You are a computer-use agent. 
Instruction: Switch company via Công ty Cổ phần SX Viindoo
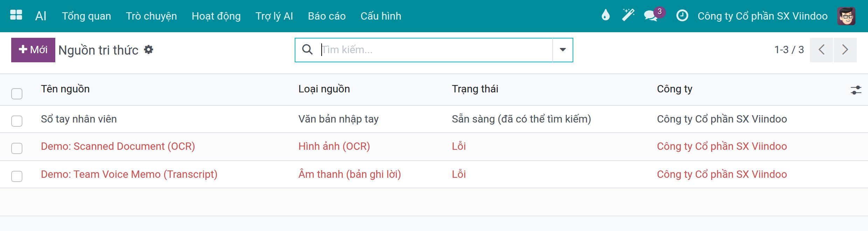[x=763, y=16]
